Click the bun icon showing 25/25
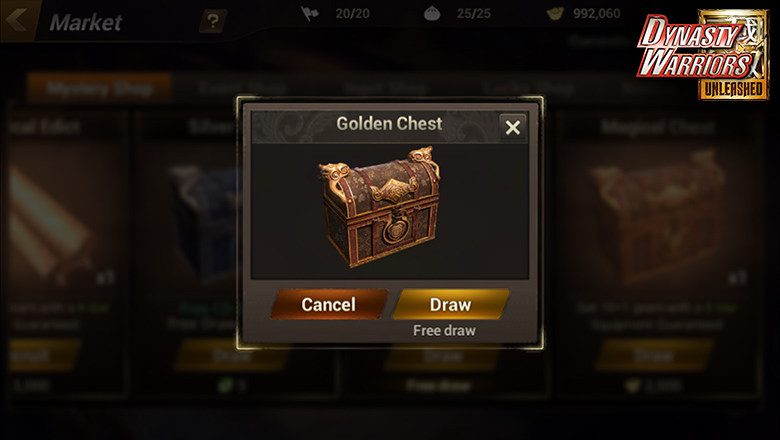Screen dimensions: 780x440 tap(432, 13)
